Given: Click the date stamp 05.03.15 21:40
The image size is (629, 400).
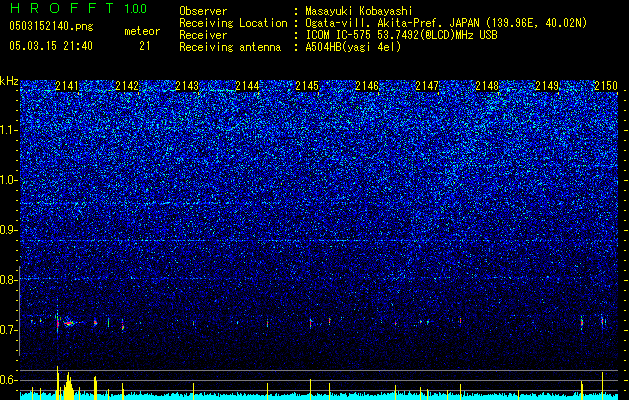Looking at the screenshot, I should (x=51, y=46).
